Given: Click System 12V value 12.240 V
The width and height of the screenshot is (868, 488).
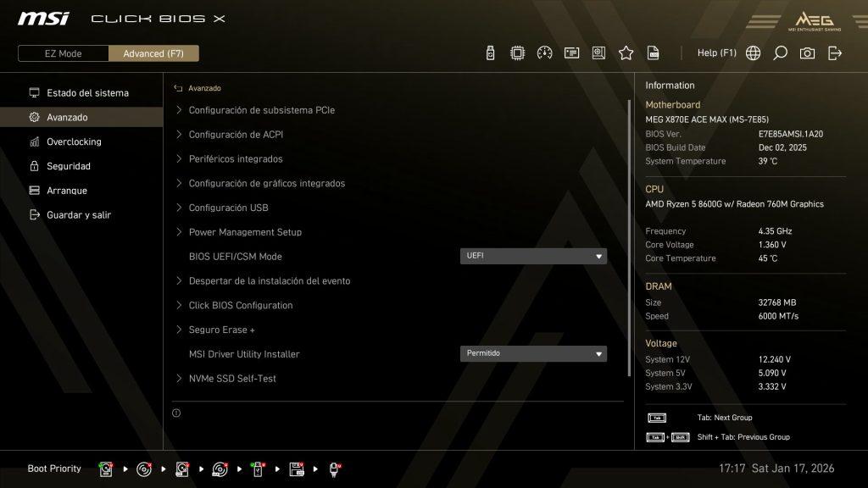Looking at the screenshot, I should click(x=775, y=359).
